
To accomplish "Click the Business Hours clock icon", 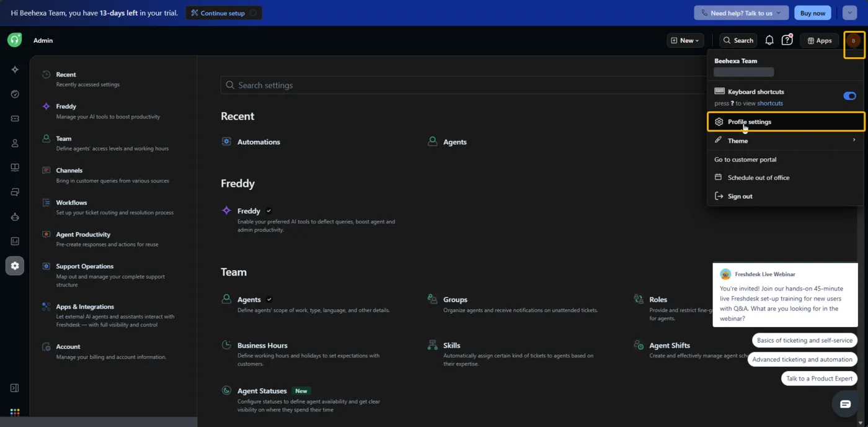I will (226, 345).
